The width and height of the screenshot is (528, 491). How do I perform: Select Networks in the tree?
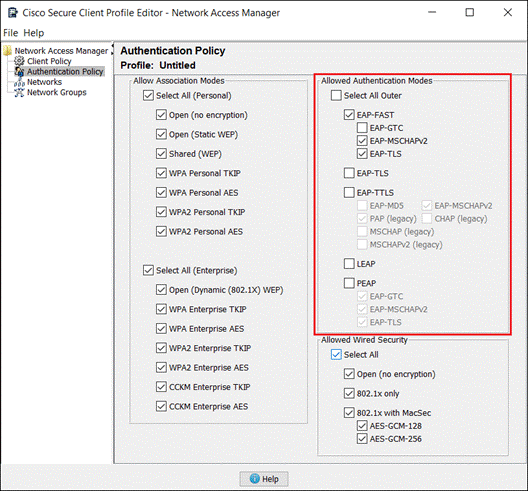[x=44, y=82]
